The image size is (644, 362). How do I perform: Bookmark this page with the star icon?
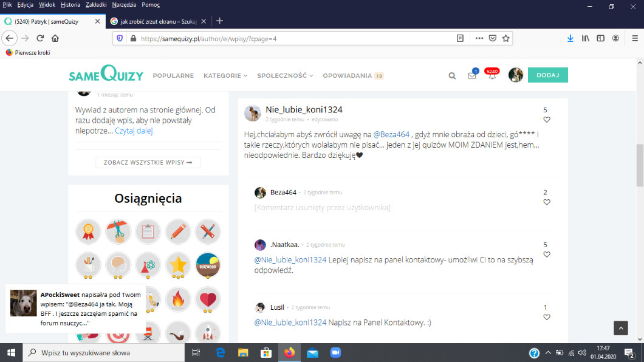505,38
